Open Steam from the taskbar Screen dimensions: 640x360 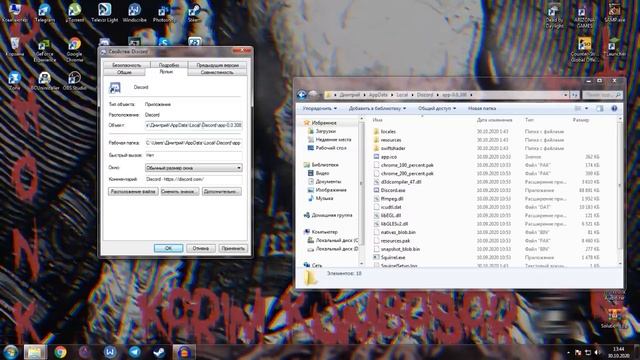pyautogui.click(x=159, y=352)
